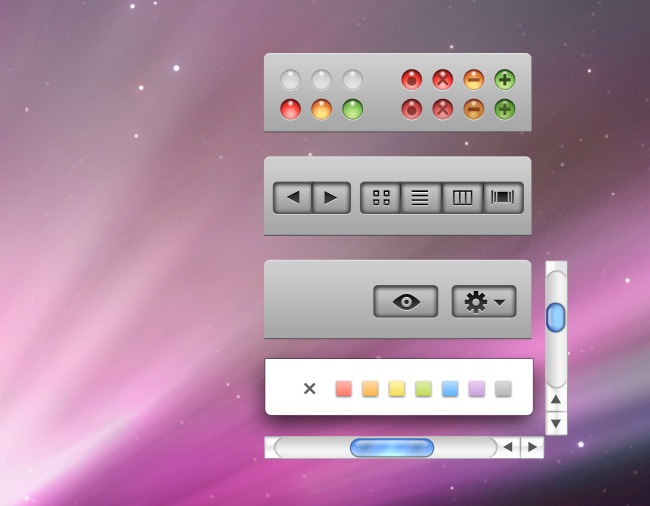Screen dimensions: 650x506
Task: Click the bright red button with dot symbol
Action: 412,80
